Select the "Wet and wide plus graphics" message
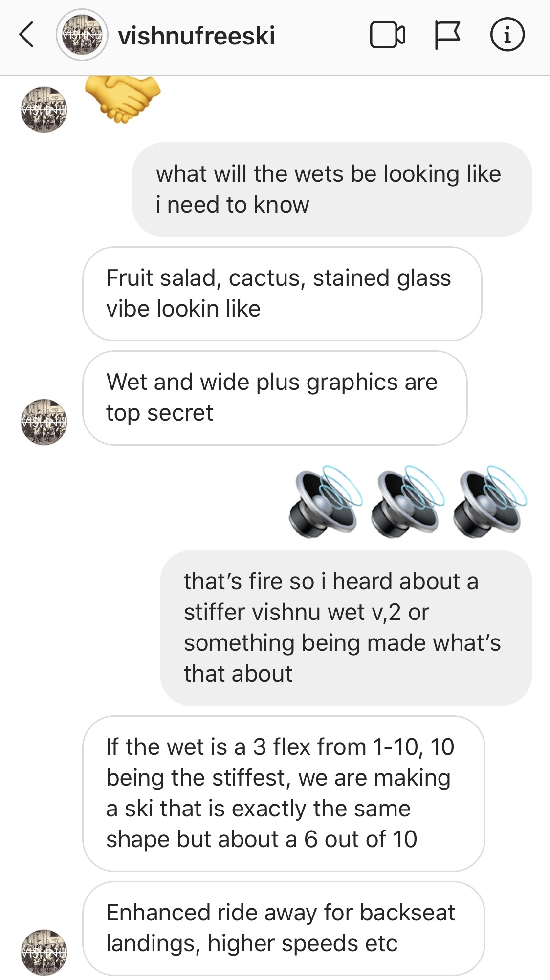The image size is (550, 980). point(275,398)
